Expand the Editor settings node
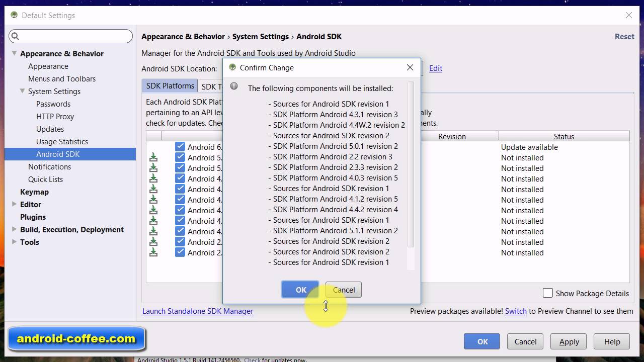The width and height of the screenshot is (644, 362). (14, 204)
